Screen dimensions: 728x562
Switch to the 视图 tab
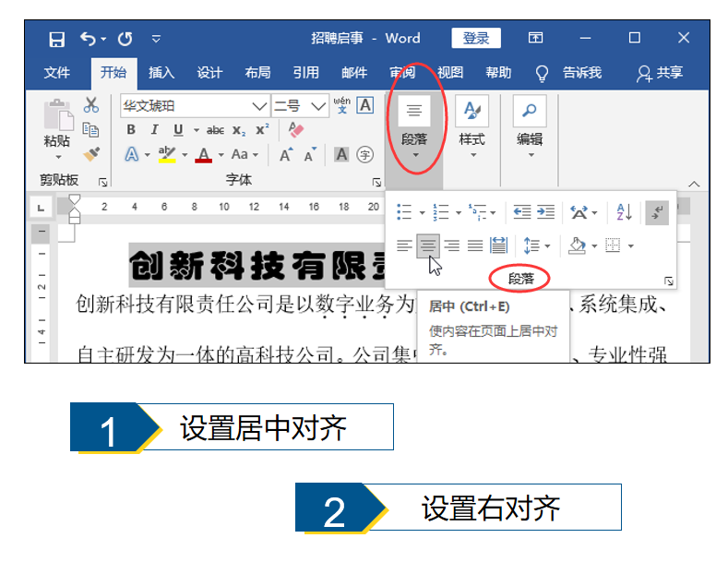click(x=450, y=73)
